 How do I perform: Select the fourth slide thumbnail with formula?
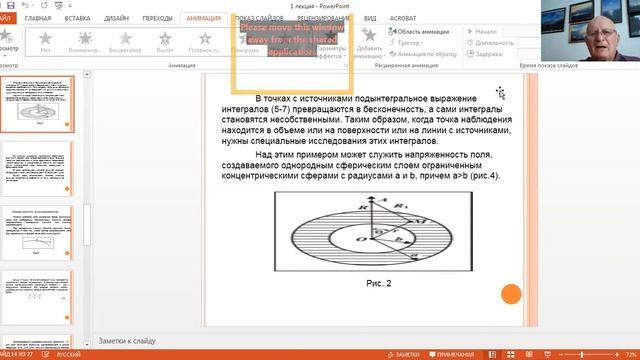(38, 298)
